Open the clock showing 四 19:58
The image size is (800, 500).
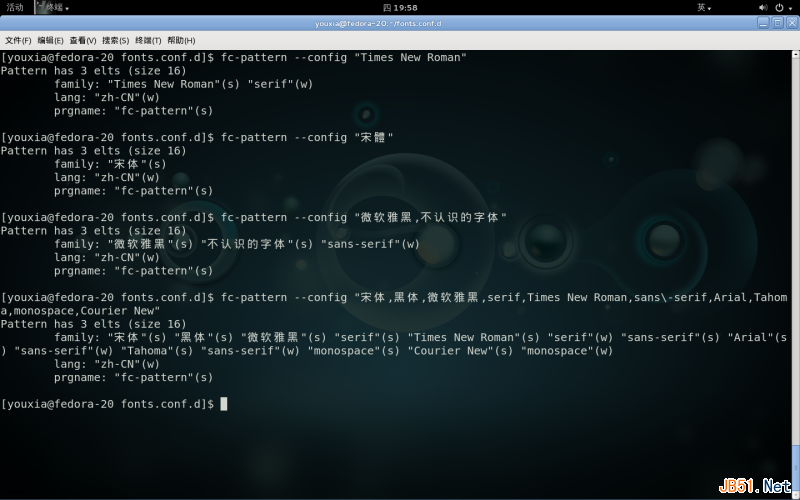pyautogui.click(x=400, y=8)
